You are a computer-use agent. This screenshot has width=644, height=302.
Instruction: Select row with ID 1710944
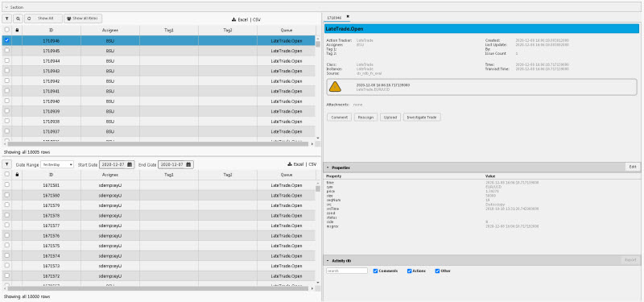[x=159, y=60]
